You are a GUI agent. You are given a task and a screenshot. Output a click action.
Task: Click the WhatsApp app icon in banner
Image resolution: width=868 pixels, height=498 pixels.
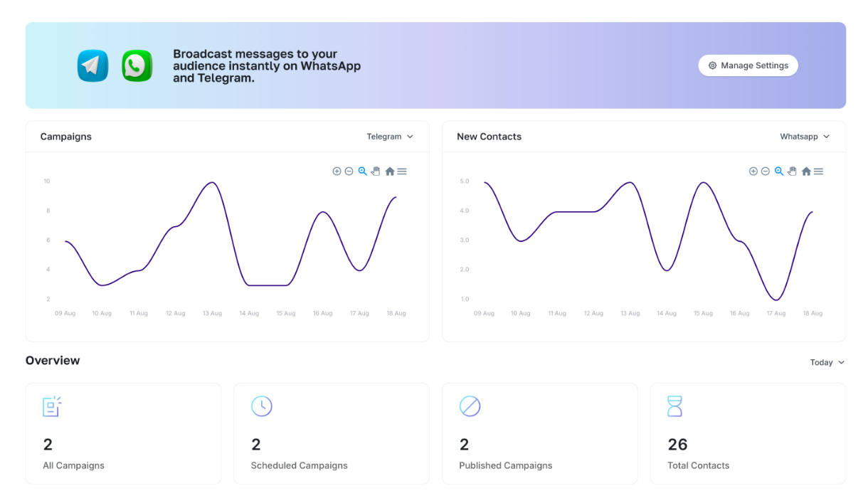pyautogui.click(x=137, y=65)
